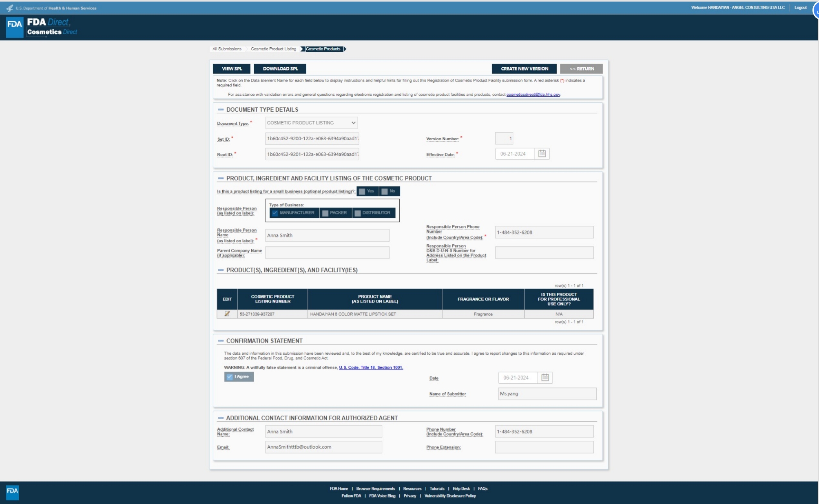Collapse the Document Type Details section
819x504 pixels.
coord(221,110)
